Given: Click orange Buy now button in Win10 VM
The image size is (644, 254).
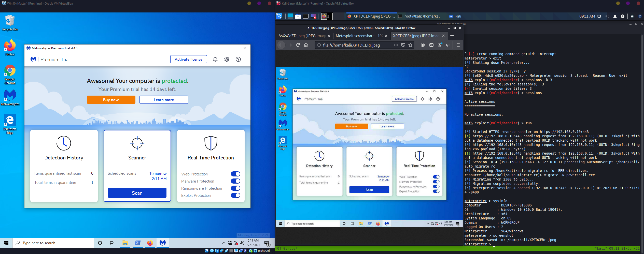Looking at the screenshot, I should (x=111, y=100).
